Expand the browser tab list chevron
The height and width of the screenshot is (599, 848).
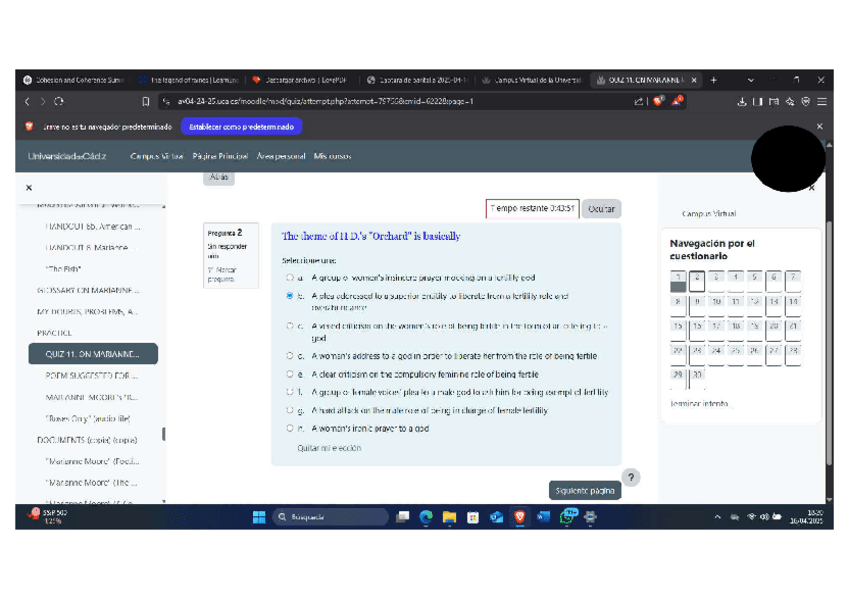[x=751, y=80]
